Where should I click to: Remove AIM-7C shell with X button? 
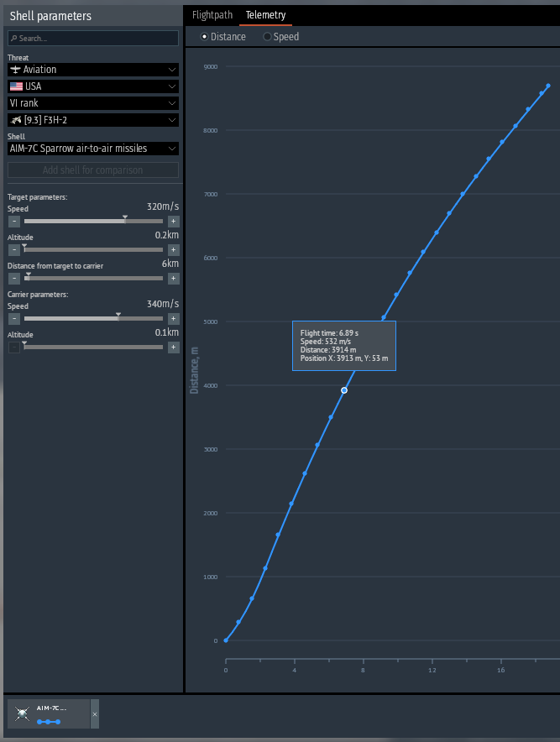coord(95,714)
